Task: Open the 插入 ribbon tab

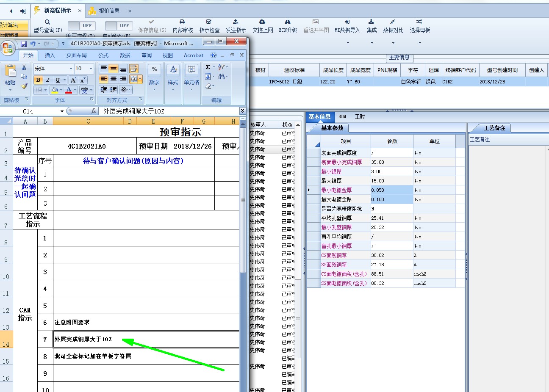Action: pyautogui.click(x=50, y=55)
